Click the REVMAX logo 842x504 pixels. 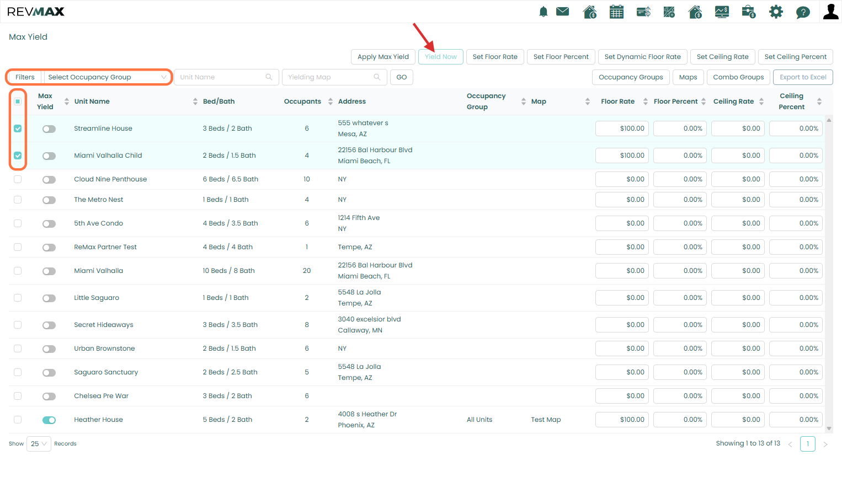click(36, 12)
